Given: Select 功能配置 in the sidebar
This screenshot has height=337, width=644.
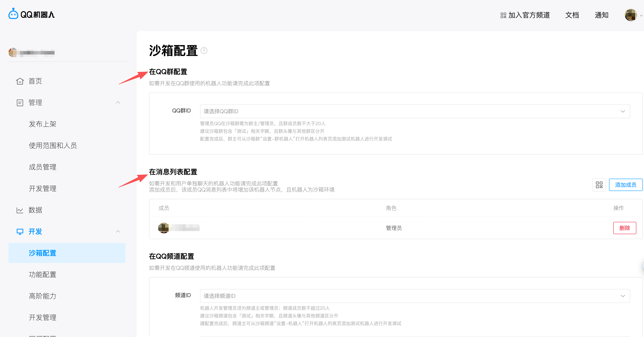Looking at the screenshot, I should (42, 274).
